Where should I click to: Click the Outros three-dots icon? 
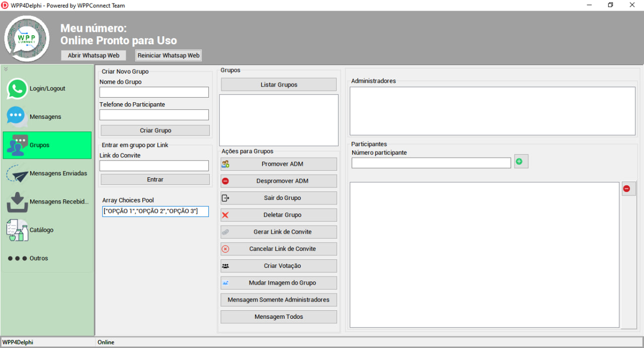pyautogui.click(x=17, y=258)
